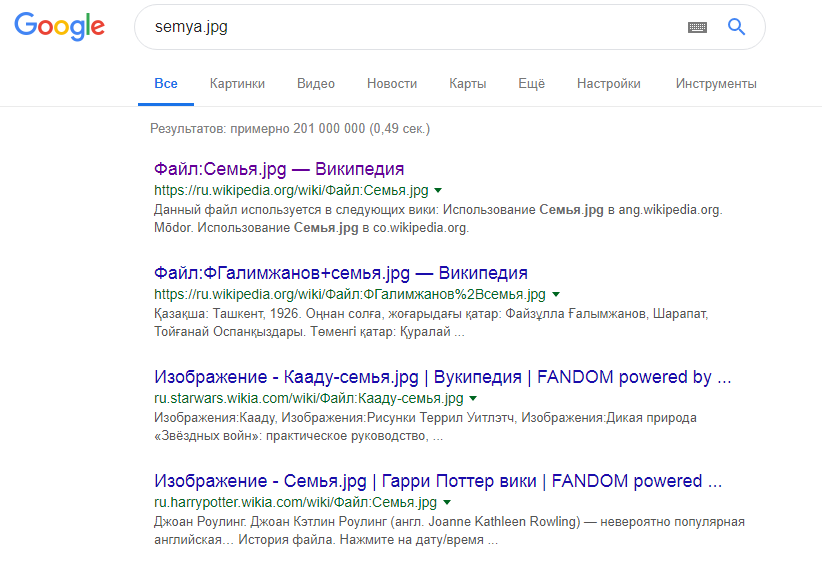Click the Google logo
The width and height of the screenshot is (822, 564).
click(59, 26)
